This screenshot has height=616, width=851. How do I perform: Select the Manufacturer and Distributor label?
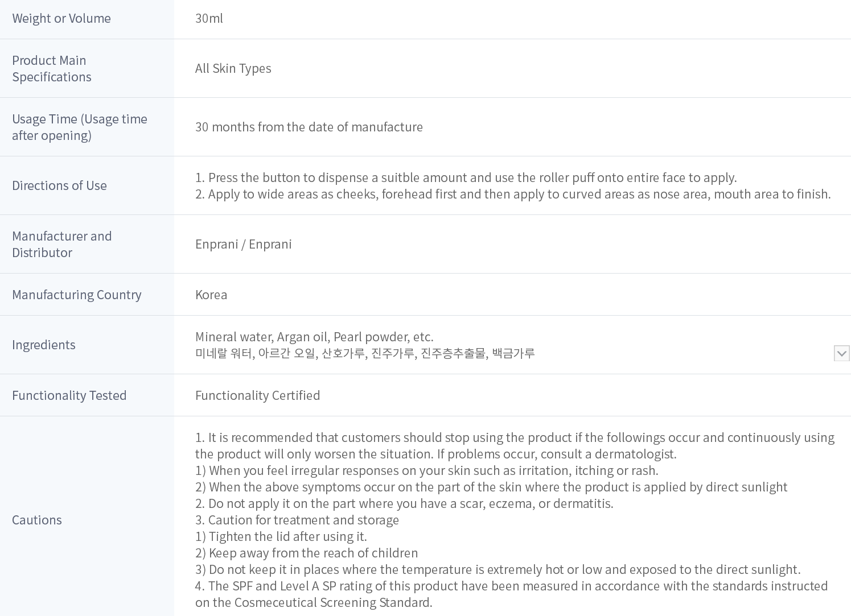(x=62, y=244)
